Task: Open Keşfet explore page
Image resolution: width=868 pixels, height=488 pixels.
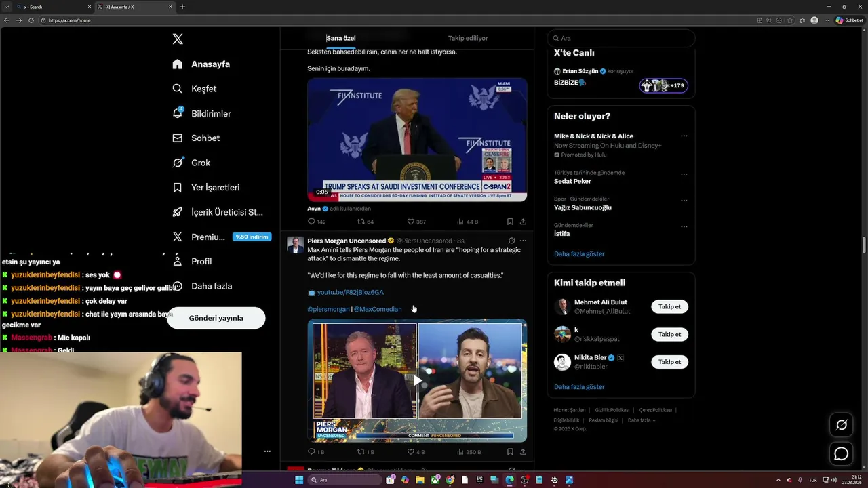Action: pos(195,89)
